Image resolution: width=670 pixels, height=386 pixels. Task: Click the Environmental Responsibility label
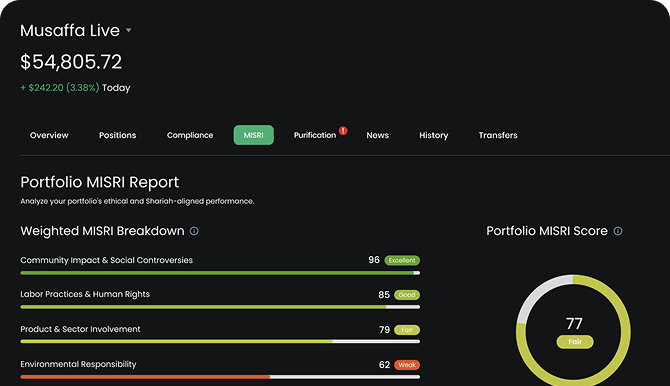(x=78, y=364)
